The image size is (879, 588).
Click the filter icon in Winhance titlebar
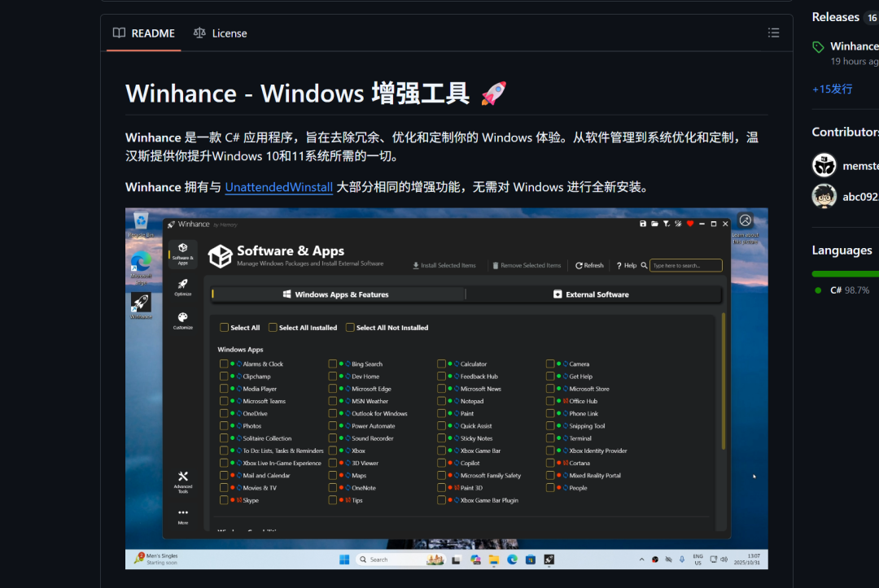pyautogui.click(x=666, y=223)
